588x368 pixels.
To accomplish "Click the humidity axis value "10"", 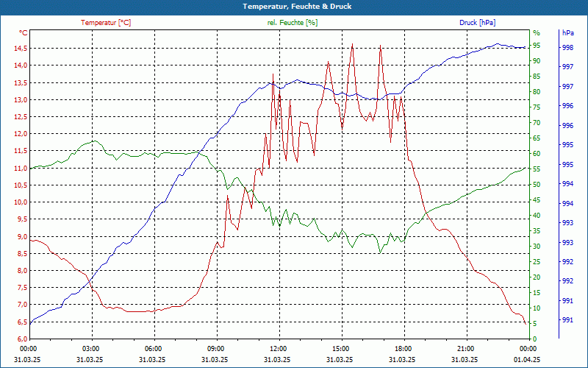I will [537, 308].
